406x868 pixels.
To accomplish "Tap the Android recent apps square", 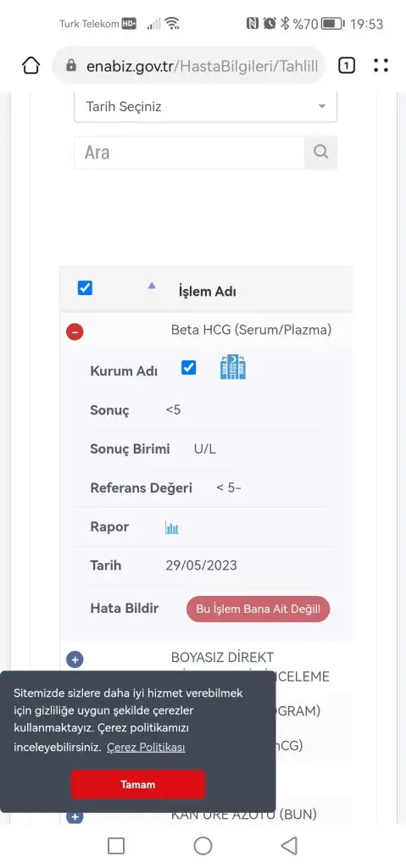I will (x=116, y=845).
